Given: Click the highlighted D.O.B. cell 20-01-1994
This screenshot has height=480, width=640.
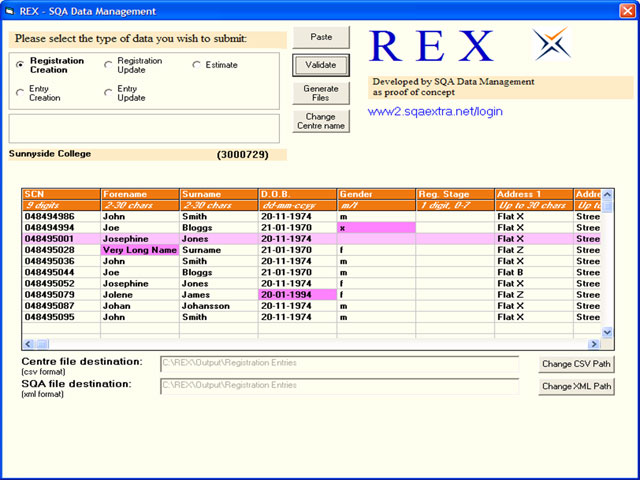Looking at the screenshot, I should point(298,295).
